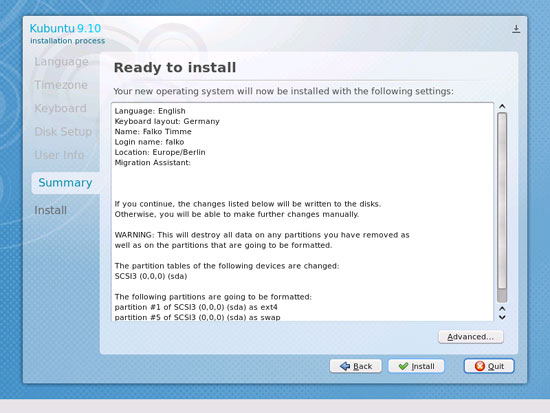This screenshot has width=550, height=413.
Task: Select the Disk Setup step in sidebar
Action: tap(63, 132)
